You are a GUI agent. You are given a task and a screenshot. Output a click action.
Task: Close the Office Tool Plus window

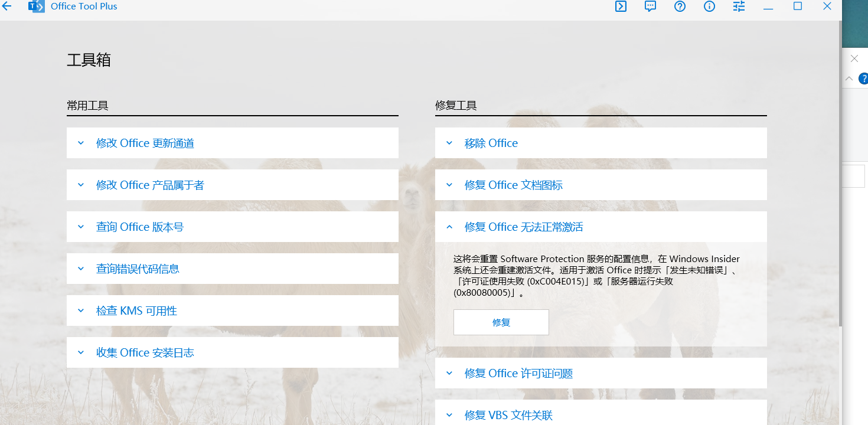tap(827, 6)
